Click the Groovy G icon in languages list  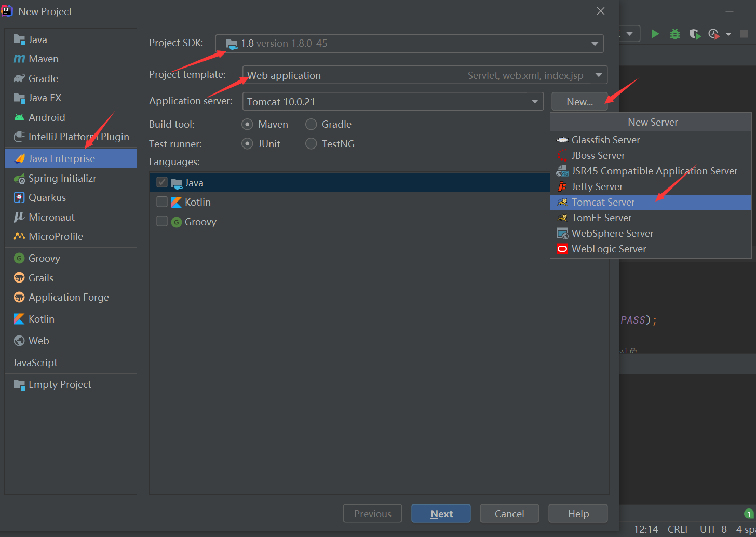(x=177, y=222)
